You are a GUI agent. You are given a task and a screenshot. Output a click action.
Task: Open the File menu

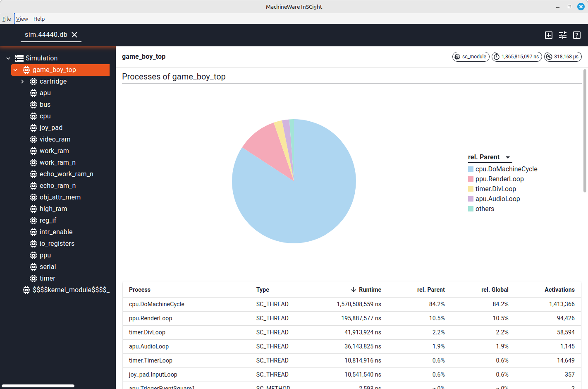[x=7, y=19]
